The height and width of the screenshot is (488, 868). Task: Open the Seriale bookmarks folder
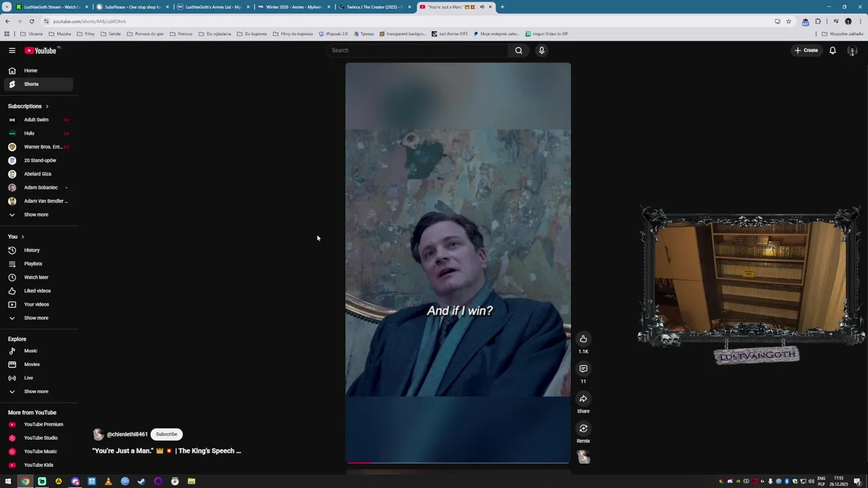click(x=111, y=34)
